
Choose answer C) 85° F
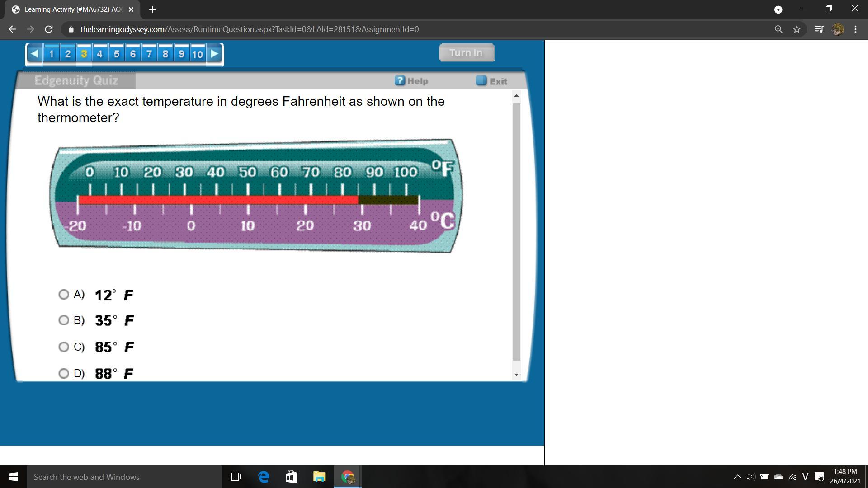(x=64, y=347)
